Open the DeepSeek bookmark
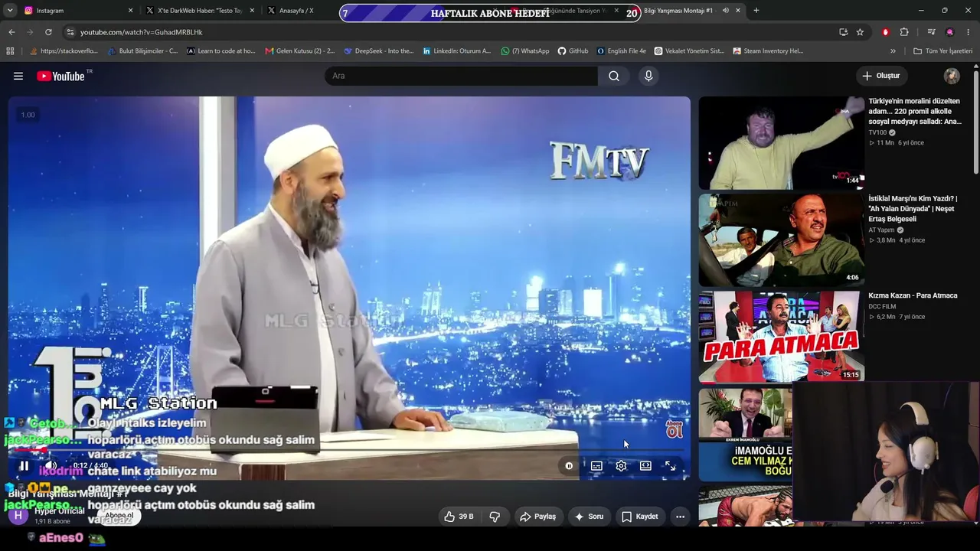Viewport: 980px width, 551px height. coord(379,51)
